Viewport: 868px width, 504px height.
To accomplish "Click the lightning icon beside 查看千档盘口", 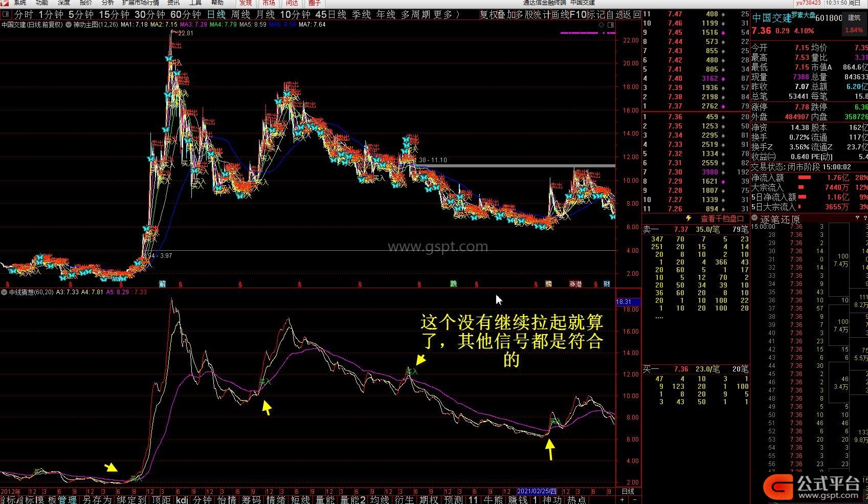I will tap(688, 218).
